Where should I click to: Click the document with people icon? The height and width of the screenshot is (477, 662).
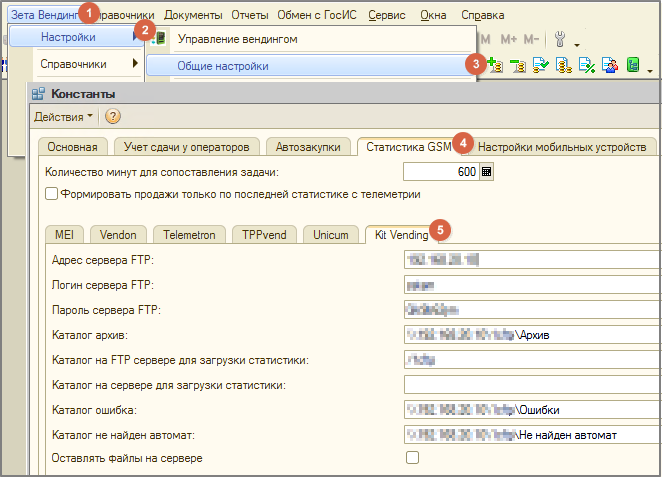click(x=610, y=65)
